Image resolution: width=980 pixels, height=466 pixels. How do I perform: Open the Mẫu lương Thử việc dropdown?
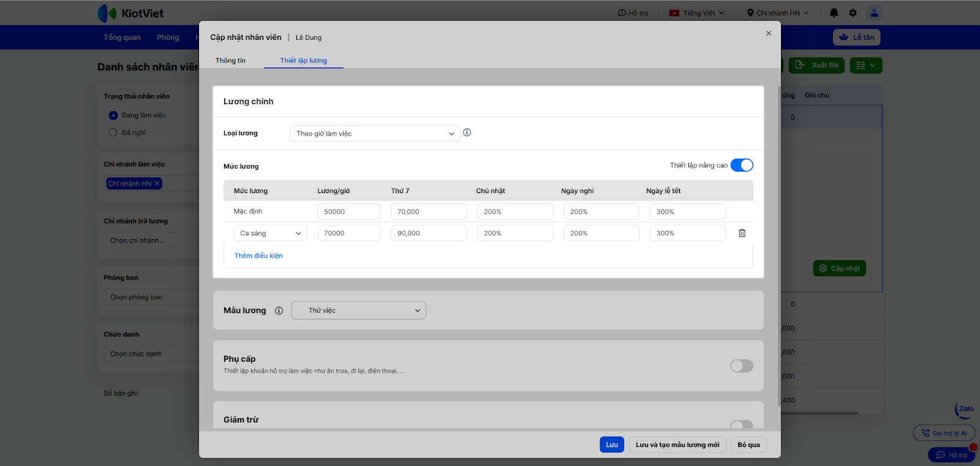358,310
